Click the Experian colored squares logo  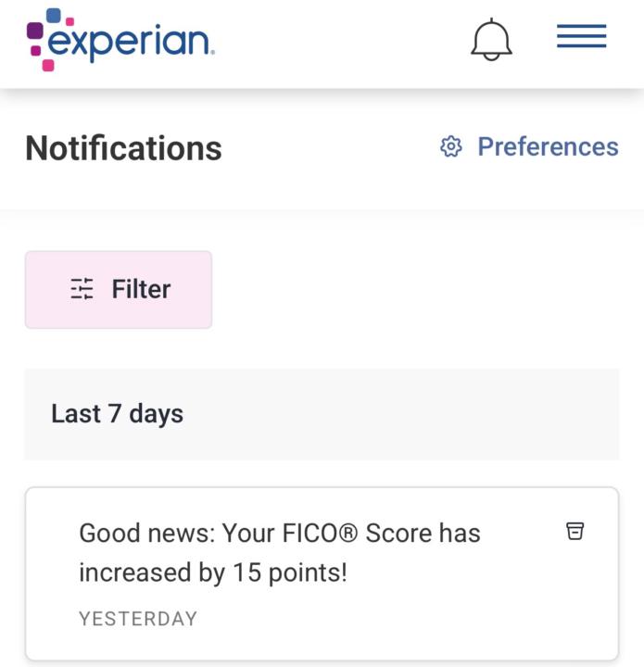click(47, 38)
